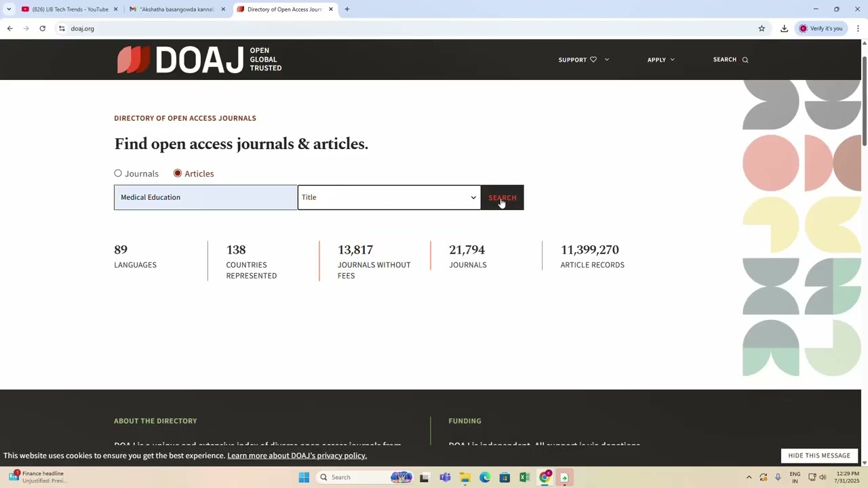
Task: Open the clock showing 12:29 PM
Action: tap(846, 477)
